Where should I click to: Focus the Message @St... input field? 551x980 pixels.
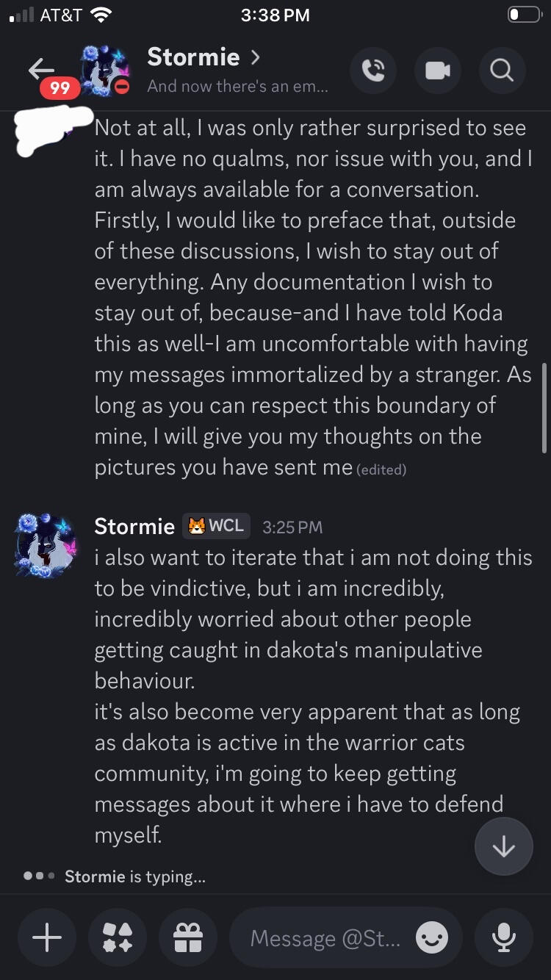click(325, 938)
